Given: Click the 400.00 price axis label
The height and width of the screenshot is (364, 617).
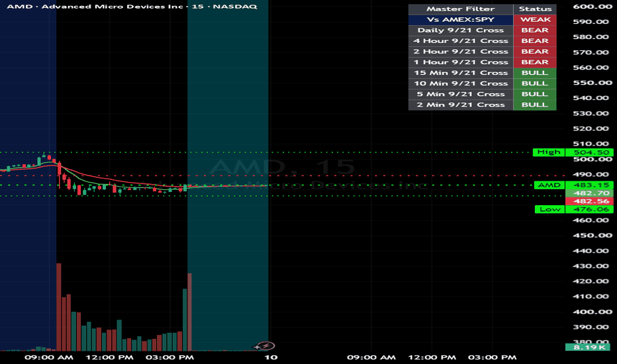Looking at the screenshot, I should pyautogui.click(x=593, y=312).
